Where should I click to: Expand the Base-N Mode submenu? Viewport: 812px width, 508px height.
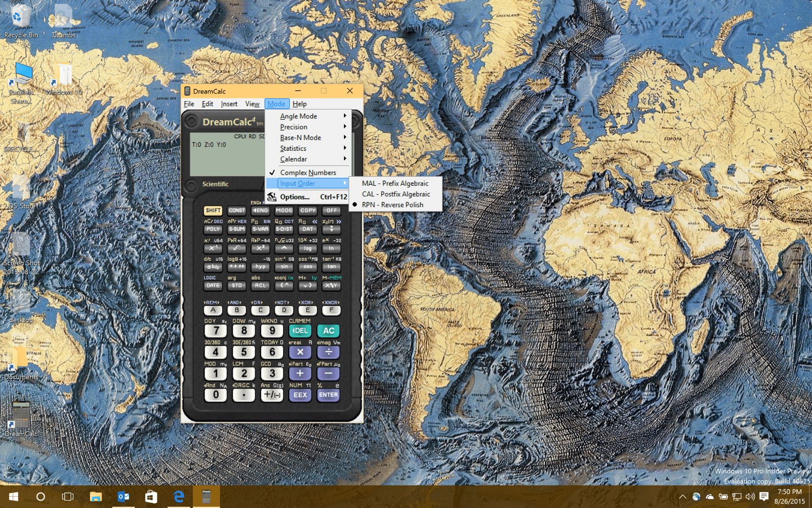pyautogui.click(x=308, y=138)
